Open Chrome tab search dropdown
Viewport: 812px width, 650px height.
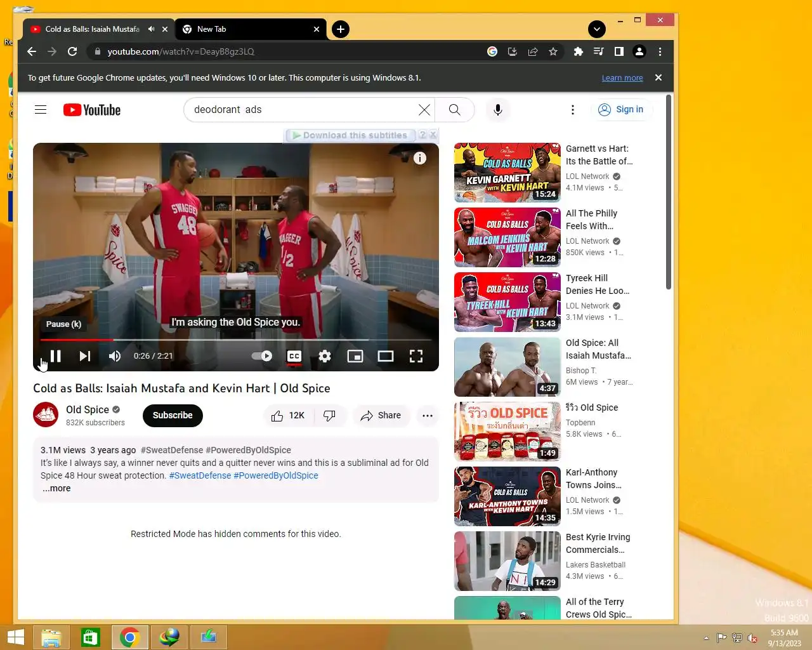(x=597, y=29)
